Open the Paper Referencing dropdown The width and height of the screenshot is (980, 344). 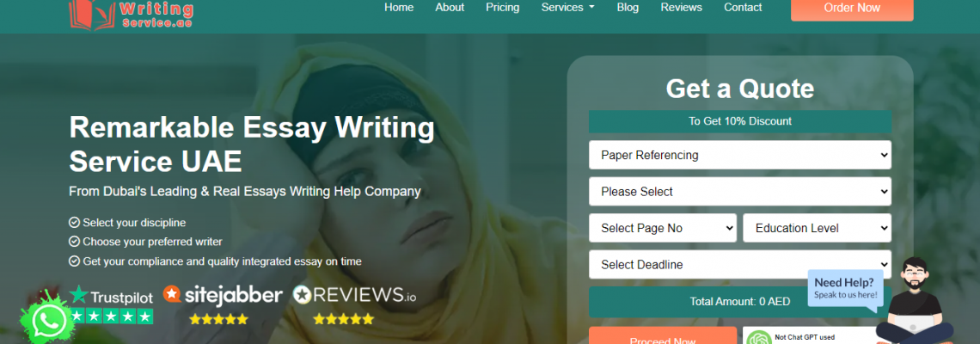(x=740, y=155)
